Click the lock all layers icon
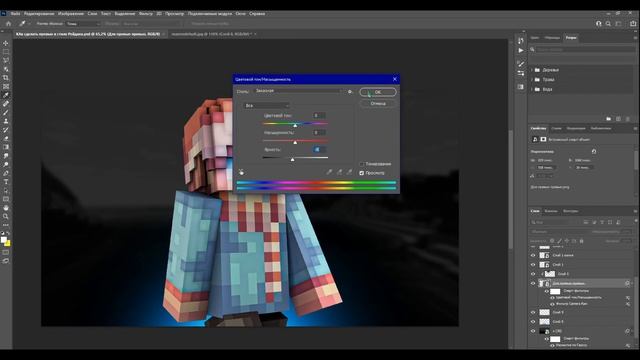The image size is (640, 360). click(582, 241)
